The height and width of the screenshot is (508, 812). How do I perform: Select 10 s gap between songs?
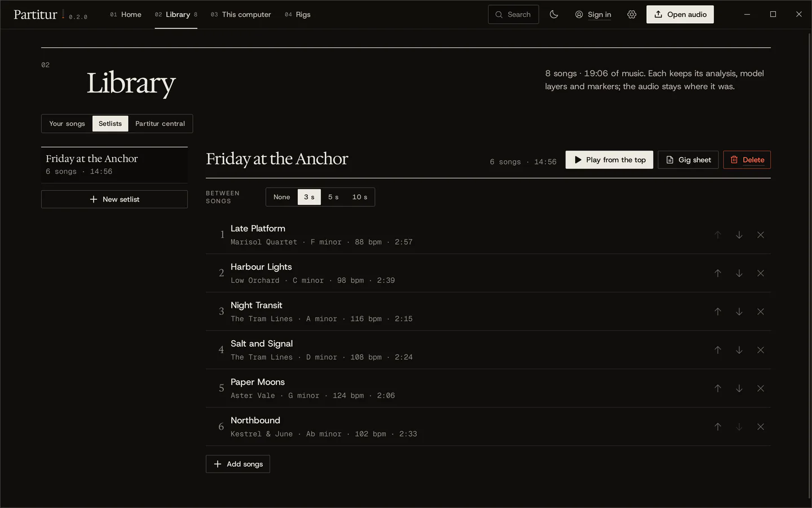click(x=360, y=197)
